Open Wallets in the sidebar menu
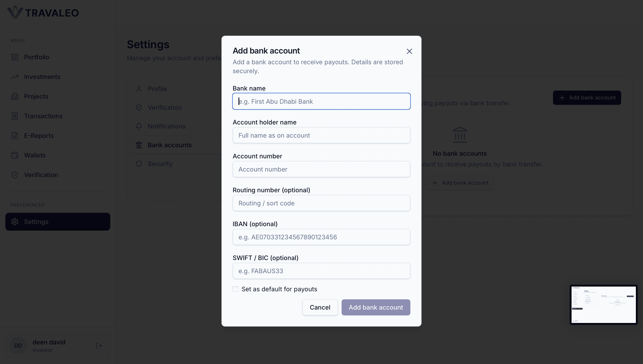Image resolution: width=643 pixels, height=364 pixels. click(58, 155)
